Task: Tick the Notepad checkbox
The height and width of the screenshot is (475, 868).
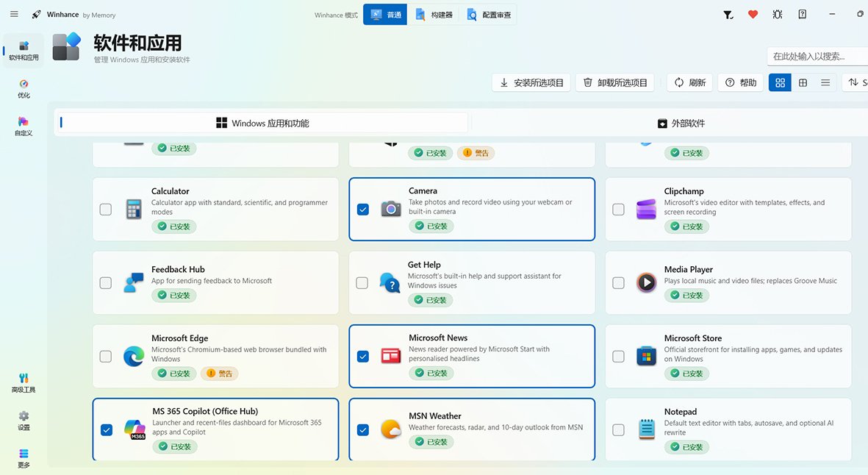Action: 618,429
